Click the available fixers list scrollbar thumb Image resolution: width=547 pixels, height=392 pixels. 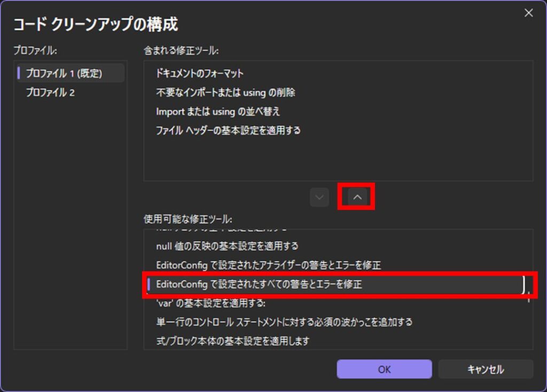tap(529, 294)
